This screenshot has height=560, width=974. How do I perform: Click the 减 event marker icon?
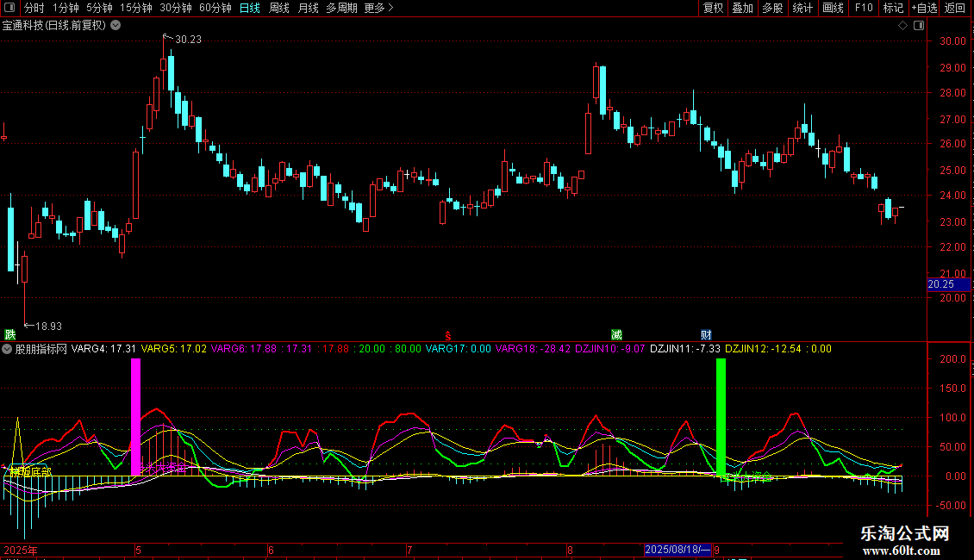(x=616, y=334)
